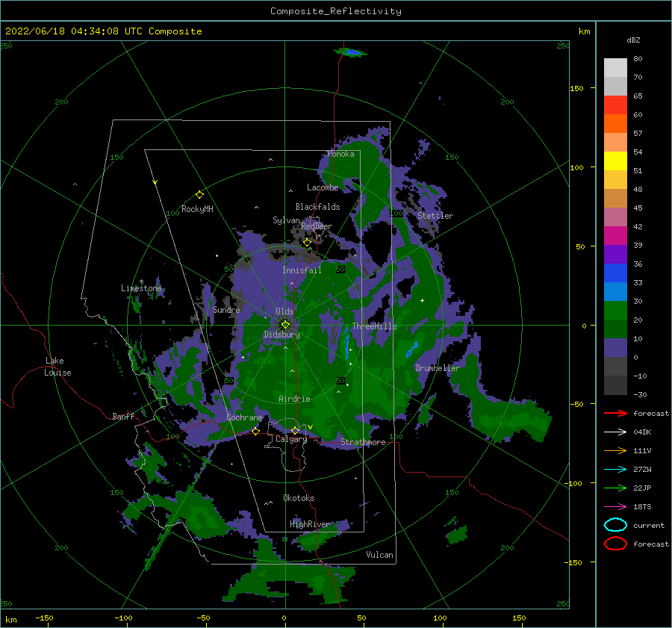Image resolution: width=672 pixels, height=628 pixels.
Task: Click the yellow 51 dBZ color swatch
Action: pos(615,161)
